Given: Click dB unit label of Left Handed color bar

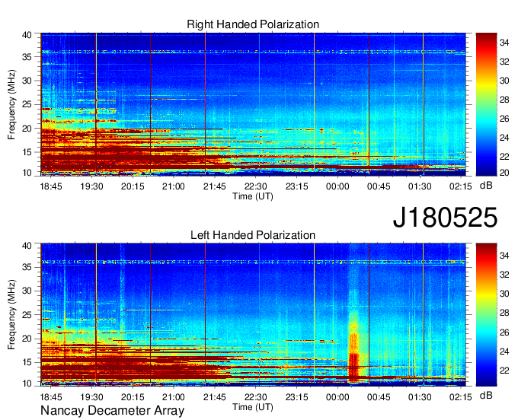Looking at the screenshot, I should click(486, 395).
